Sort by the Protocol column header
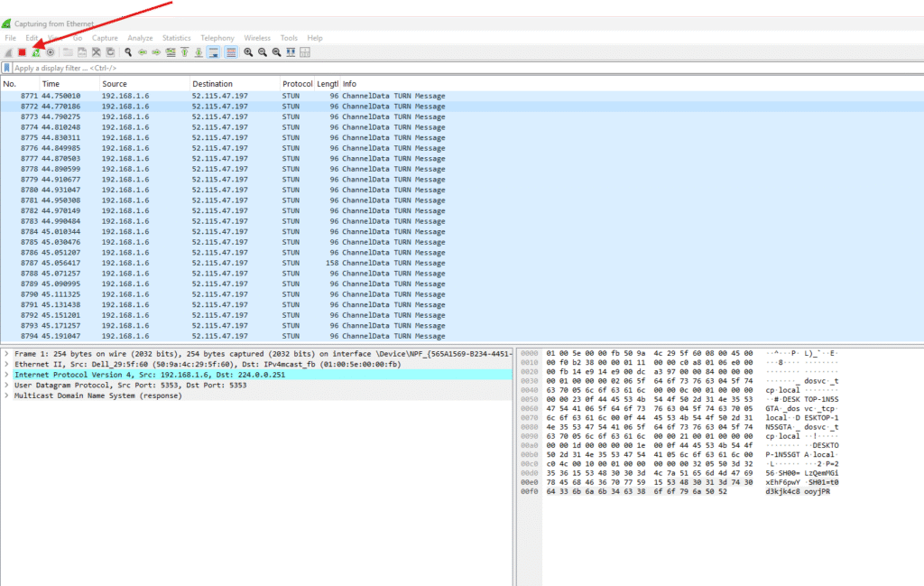The height and width of the screenshot is (586, 924). (x=297, y=84)
